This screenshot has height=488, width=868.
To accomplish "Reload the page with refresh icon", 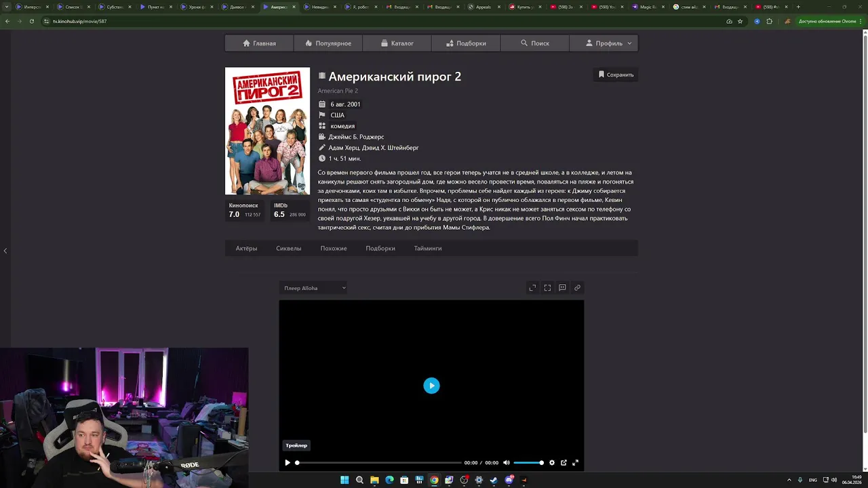I will click(31, 21).
